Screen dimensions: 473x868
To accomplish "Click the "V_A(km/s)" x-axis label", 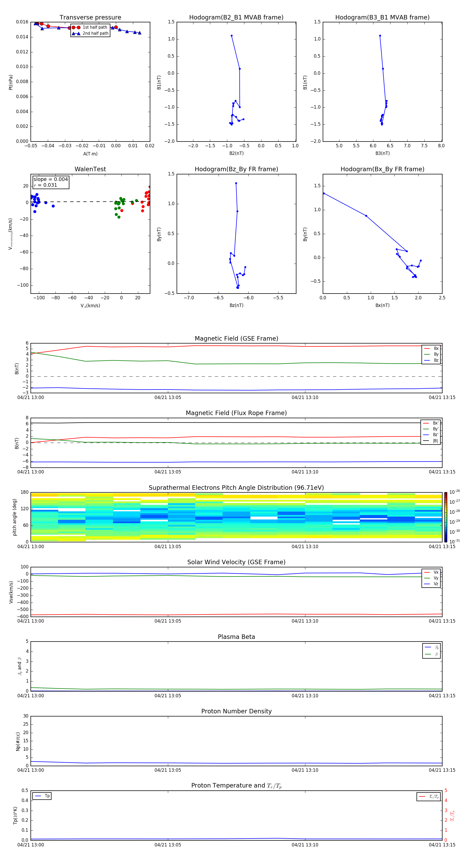I will [90, 306].
